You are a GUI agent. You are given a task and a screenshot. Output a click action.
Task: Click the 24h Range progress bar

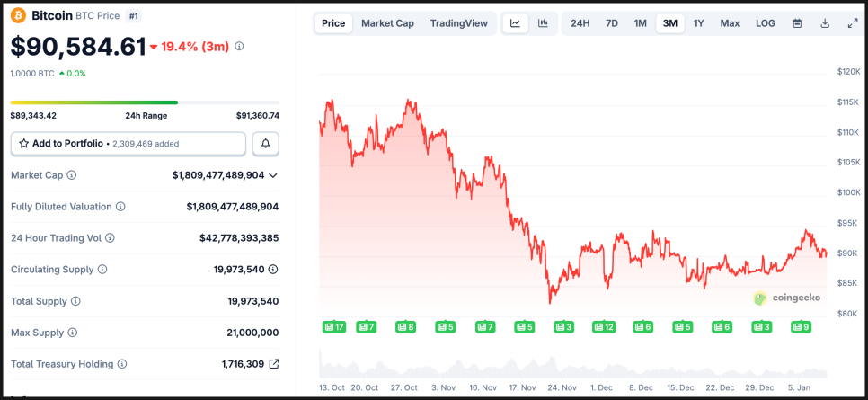(144, 102)
